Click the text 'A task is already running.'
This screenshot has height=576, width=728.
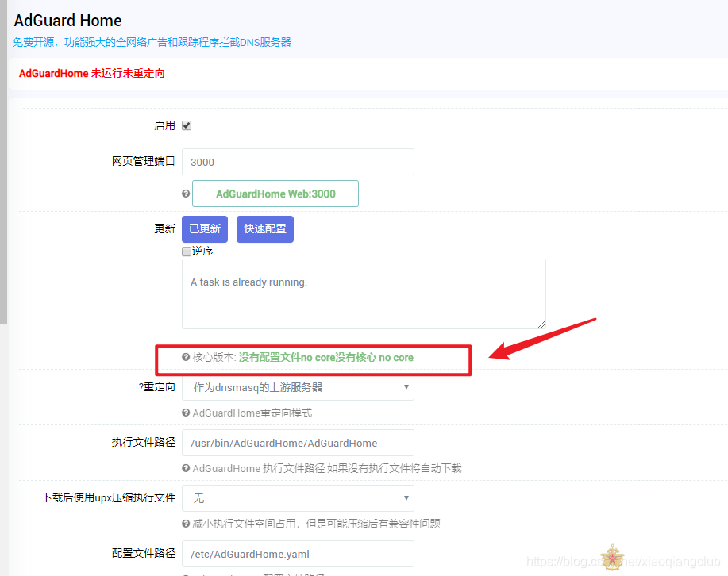(248, 282)
